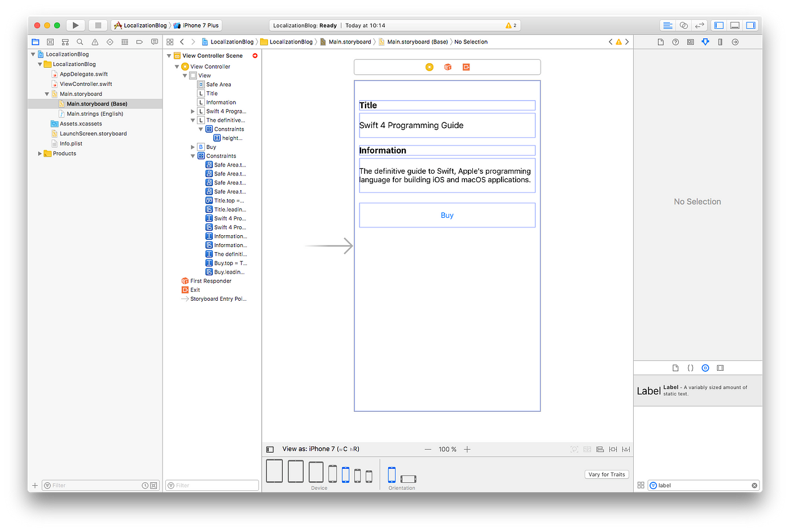Open the Find navigator search icon
This screenshot has width=790, height=532.
pos(80,42)
